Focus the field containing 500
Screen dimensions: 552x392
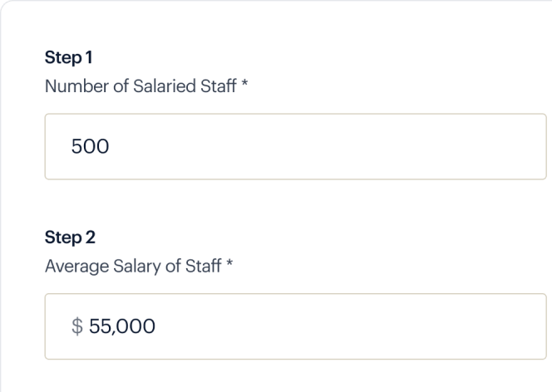(295, 146)
